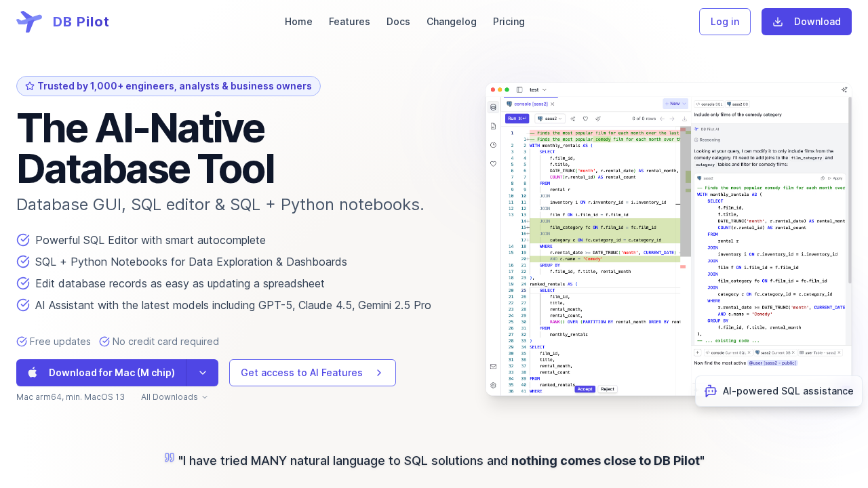Open the history clock icon in sidebar
The width and height of the screenshot is (868, 488).
[x=493, y=145]
